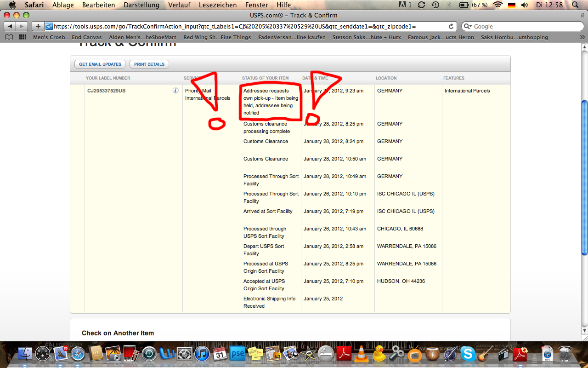Launch VLC cone icon in the dock
This screenshot has width=588, height=368.
tap(362, 354)
